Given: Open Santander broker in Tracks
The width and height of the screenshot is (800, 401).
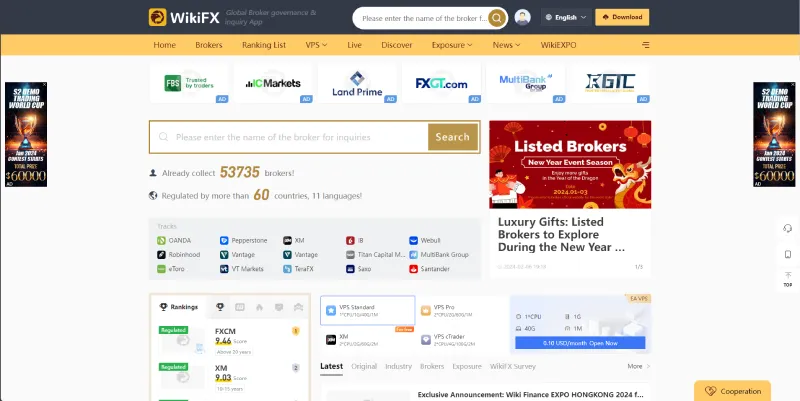Looking at the screenshot, I should click(x=430, y=269).
